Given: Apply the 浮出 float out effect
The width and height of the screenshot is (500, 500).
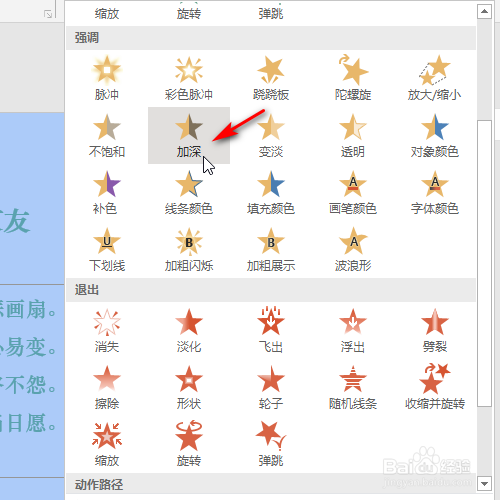Looking at the screenshot, I should click(x=353, y=331).
